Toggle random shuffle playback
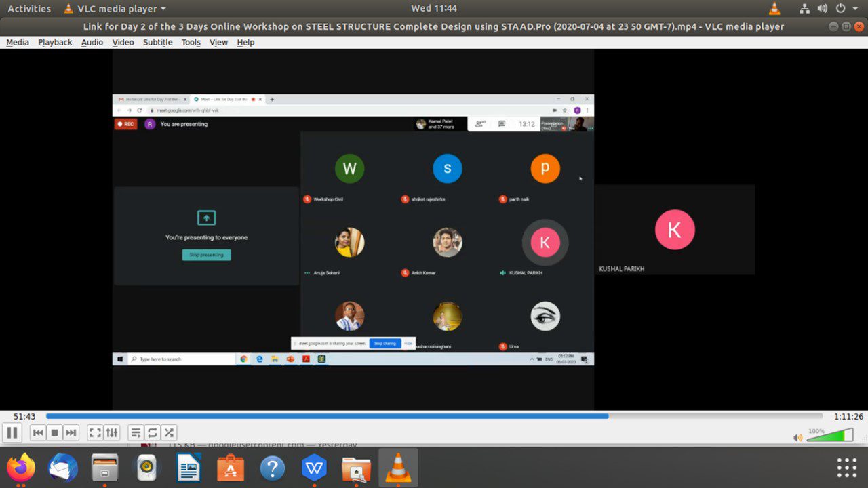Image resolution: width=868 pixels, height=488 pixels. 170,432
